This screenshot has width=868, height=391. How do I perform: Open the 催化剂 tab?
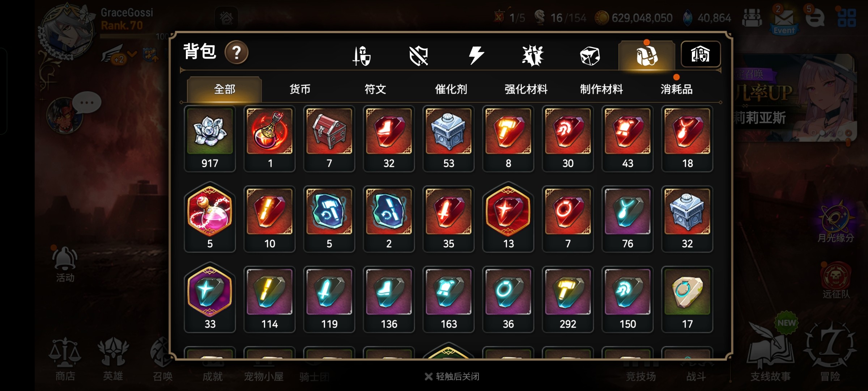[451, 89]
